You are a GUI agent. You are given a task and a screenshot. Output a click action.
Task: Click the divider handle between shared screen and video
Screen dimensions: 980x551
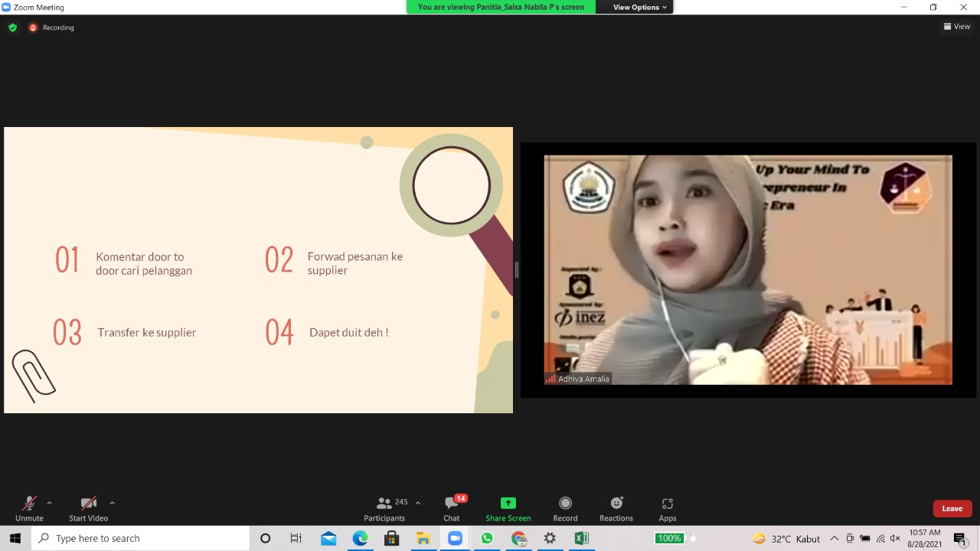517,269
